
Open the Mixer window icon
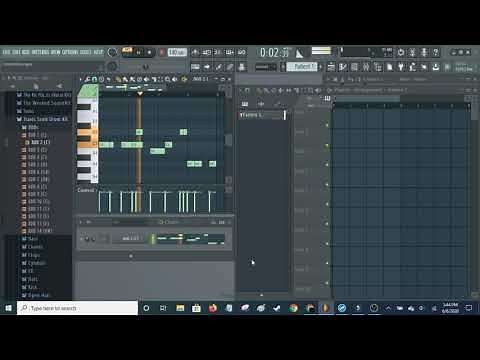(x=366, y=67)
